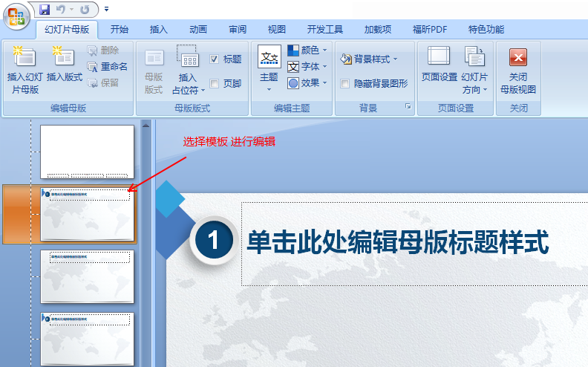
Task: Click Insert Layout icon
Action: click(x=65, y=57)
